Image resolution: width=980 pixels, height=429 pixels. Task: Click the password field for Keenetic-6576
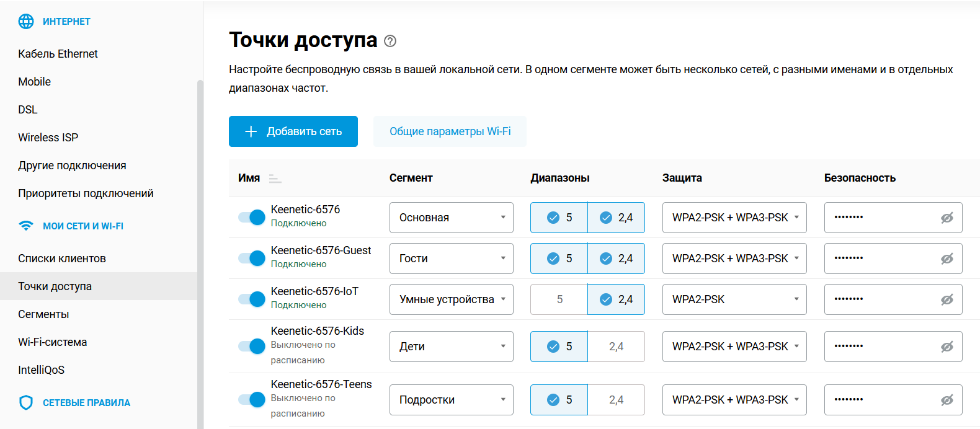893,218
